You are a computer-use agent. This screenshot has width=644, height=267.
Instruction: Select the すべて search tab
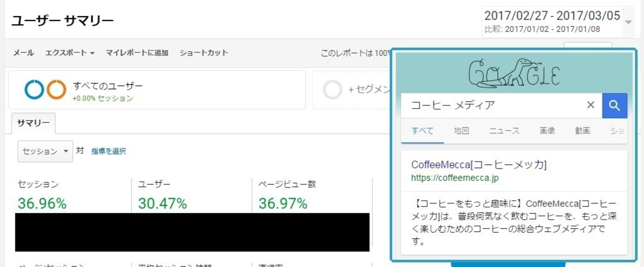pos(423,130)
